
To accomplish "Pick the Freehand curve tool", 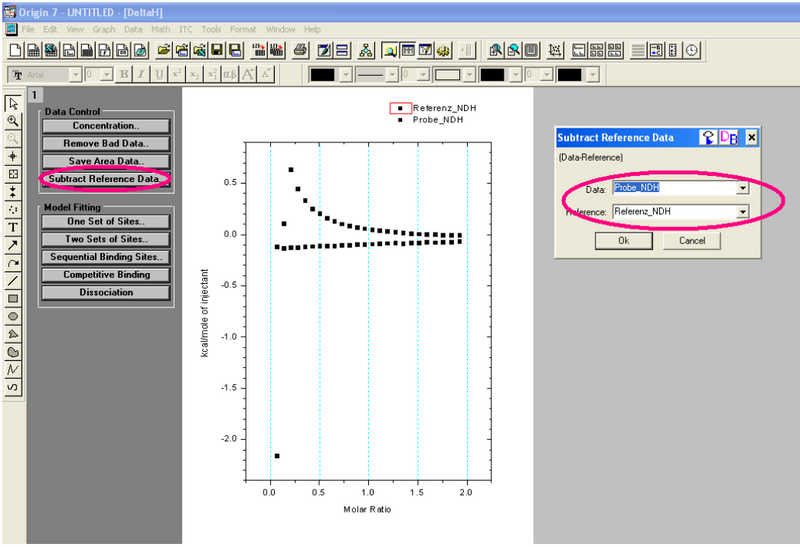I will 13,387.
